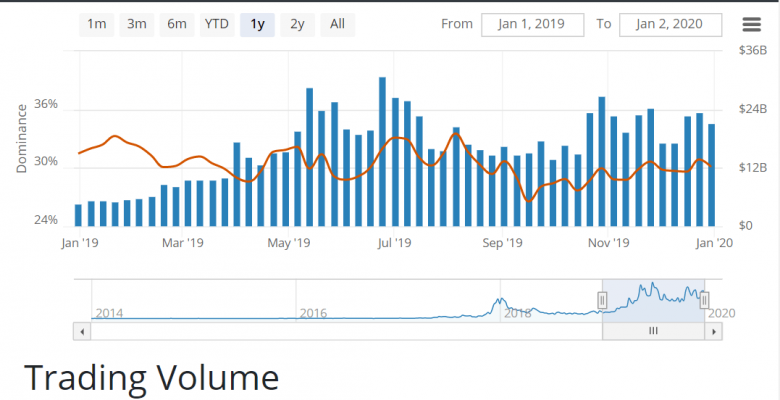This screenshot has height=400, width=780.
Task: Show All time range
Action: click(337, 24)
